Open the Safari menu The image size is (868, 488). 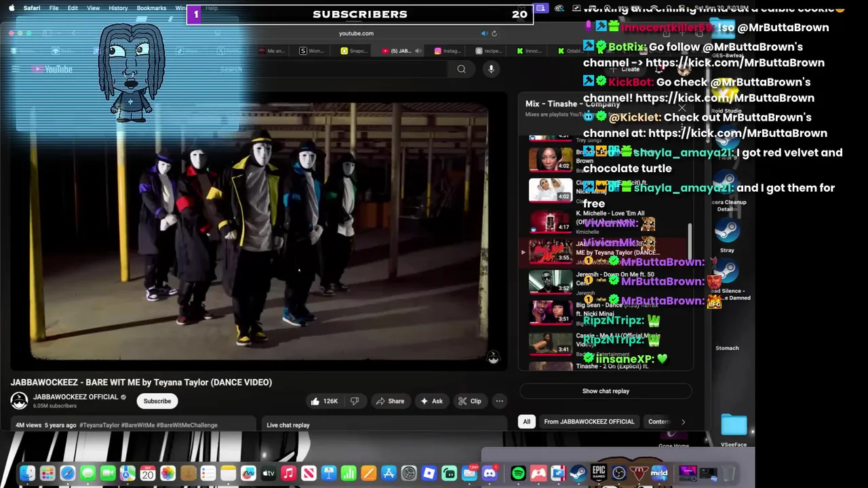[x=31, y=8]
